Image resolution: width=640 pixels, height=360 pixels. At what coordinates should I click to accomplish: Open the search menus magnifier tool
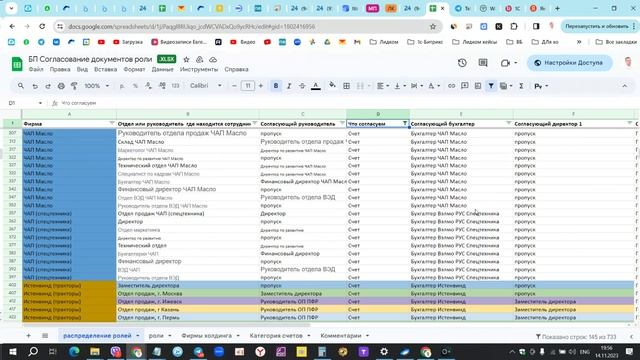21,86
